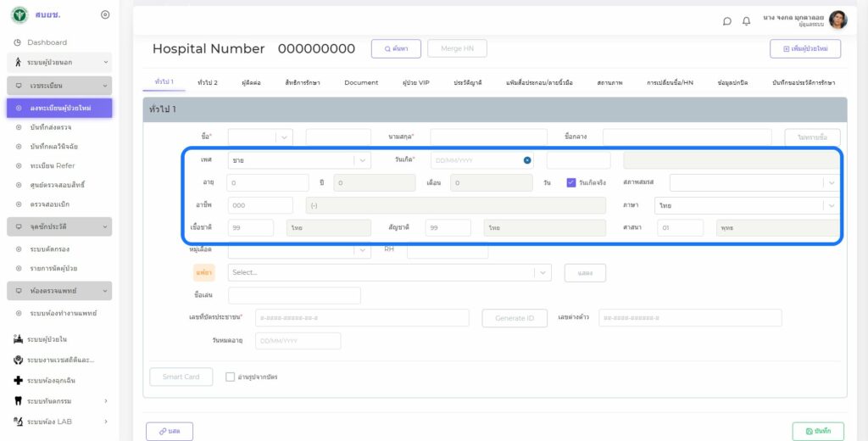
Task: Open the Dashboard clock icon in sidebar
Action: (x=18, y=42)
